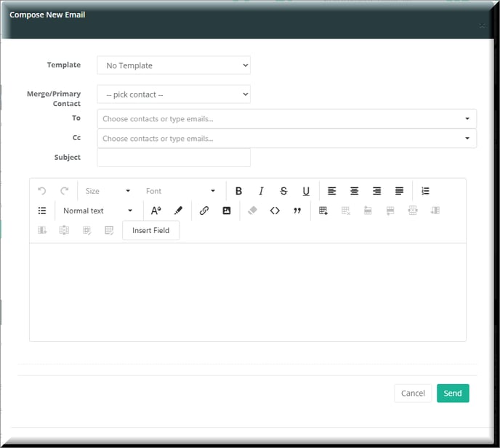Insert a bulleted list
This screenshot has height=448, width=500.
(x=42, y=211)
